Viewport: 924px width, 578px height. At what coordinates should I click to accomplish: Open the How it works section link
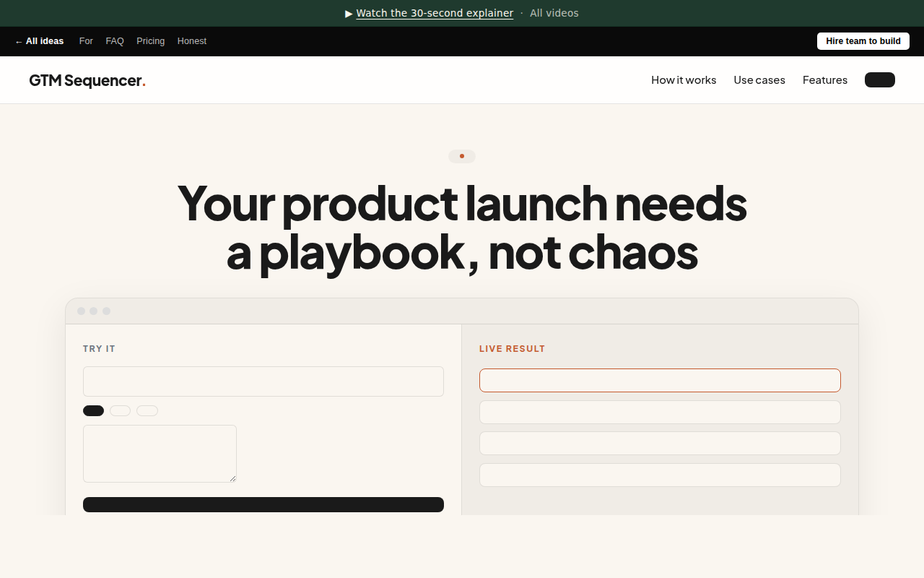tap(684, 80)
